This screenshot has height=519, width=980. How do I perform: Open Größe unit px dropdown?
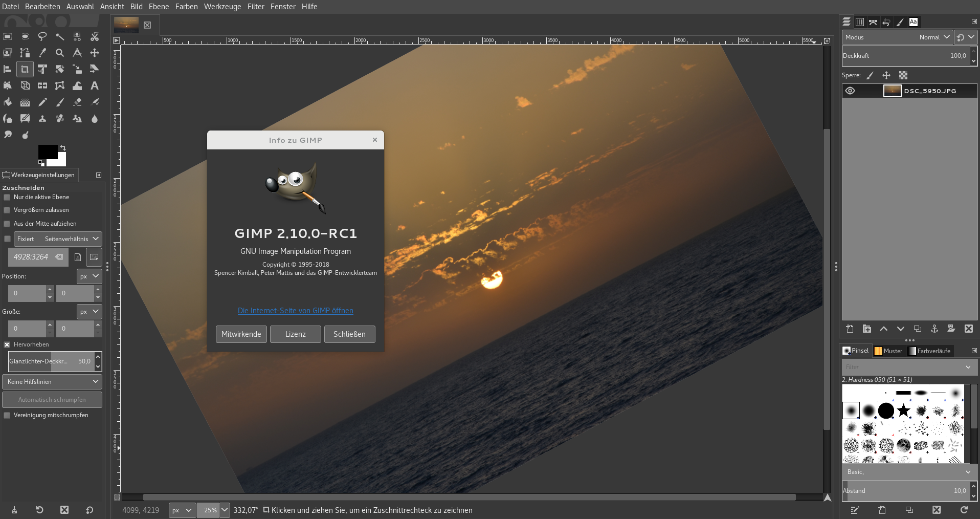(90, 312)
